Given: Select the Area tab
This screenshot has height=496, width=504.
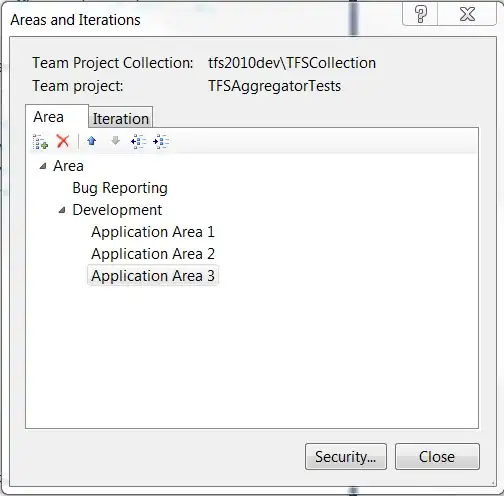Looking at the screenshot, I should (x=49, y=117).
